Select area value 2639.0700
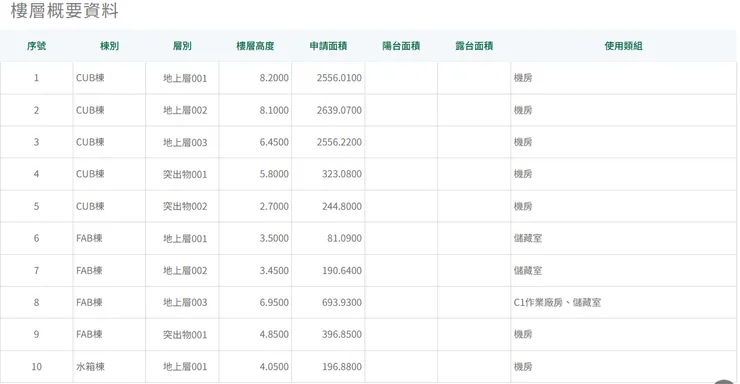Screen dimensions: 740x384 [339, 110]
